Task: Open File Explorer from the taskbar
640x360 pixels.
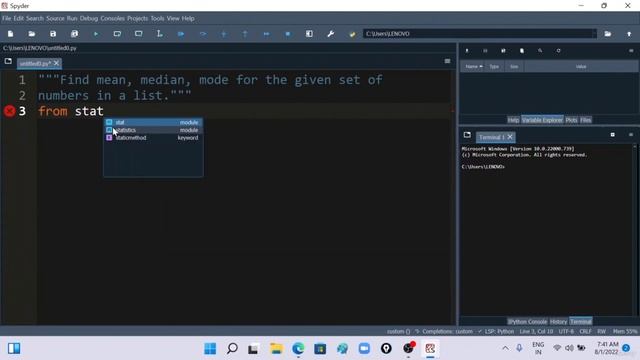Action: pyautogui.click(x=276, y=349)
